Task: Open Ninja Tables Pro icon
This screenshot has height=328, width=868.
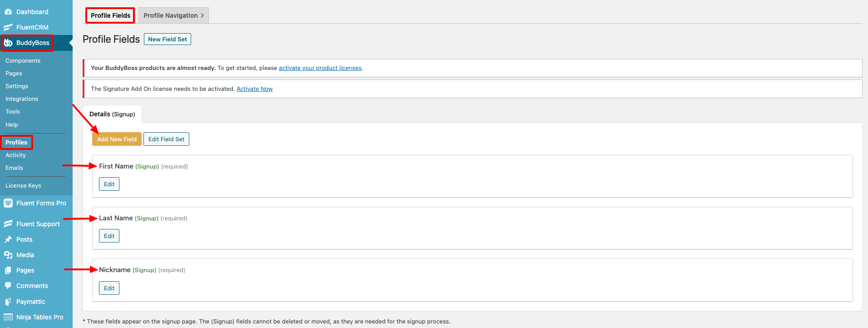Action: click(8, 317)
